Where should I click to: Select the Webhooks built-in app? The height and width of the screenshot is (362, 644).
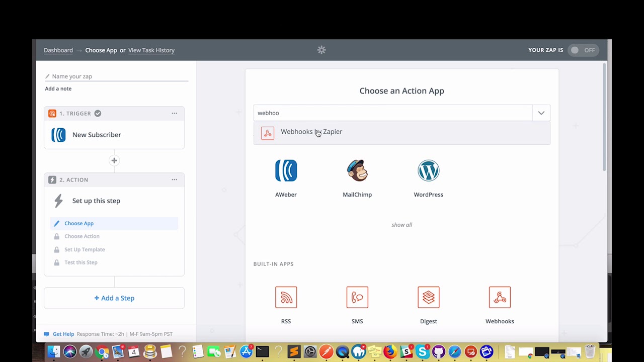click(500, 297)
